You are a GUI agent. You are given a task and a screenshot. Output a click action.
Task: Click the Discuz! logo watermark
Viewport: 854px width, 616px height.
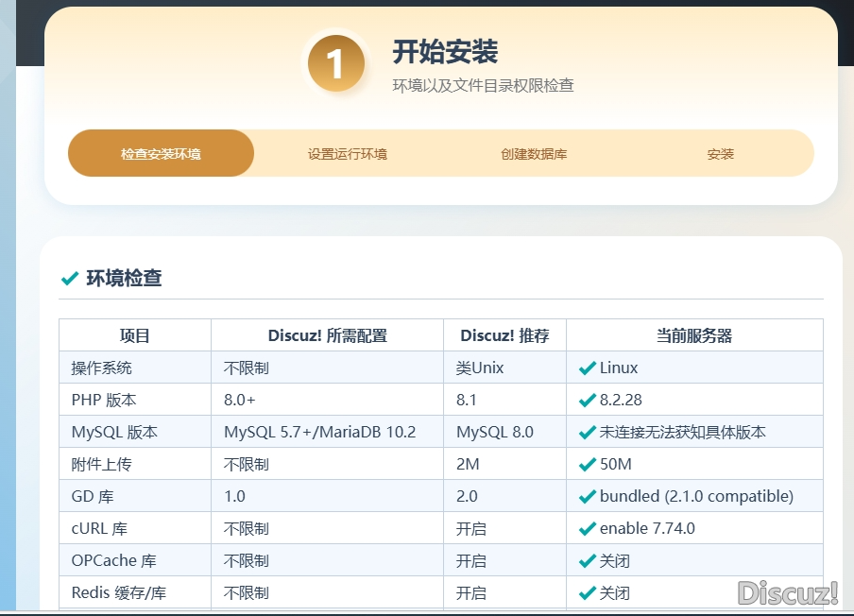pyautogui.click(x=788, y=592)
